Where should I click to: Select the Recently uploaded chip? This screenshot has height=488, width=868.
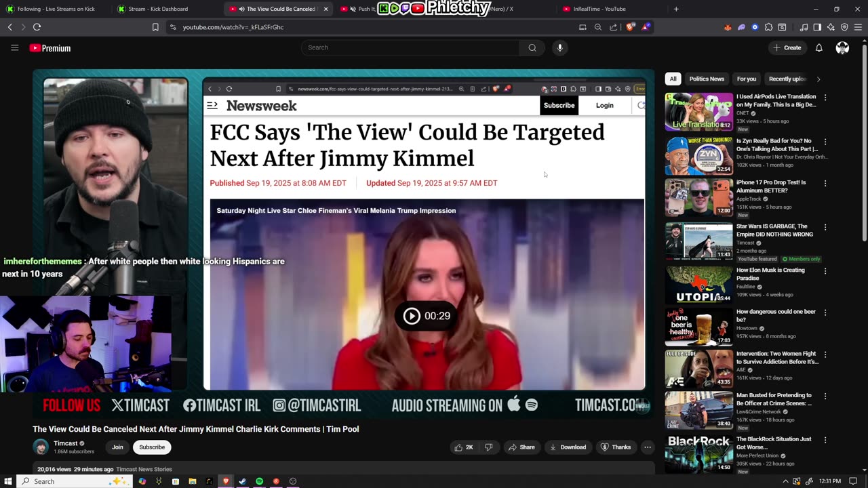click(787, 79)
